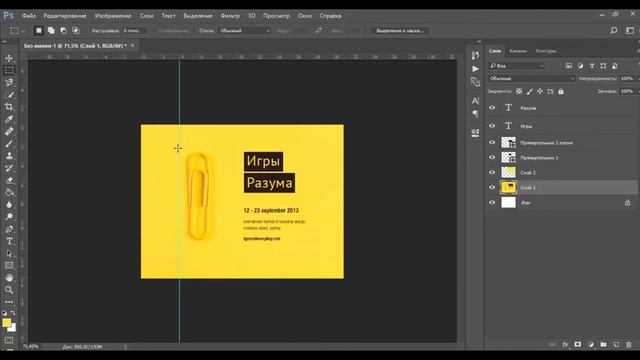640x360 pixels.
Task: Open the Style dropdown in options bar
Action: [244, 31]
